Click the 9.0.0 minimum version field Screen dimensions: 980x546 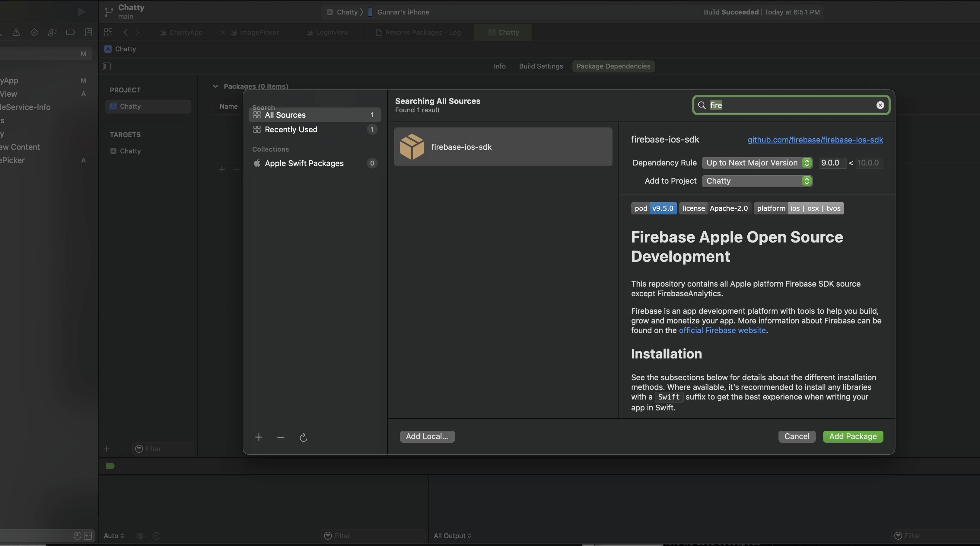point(832,162)
